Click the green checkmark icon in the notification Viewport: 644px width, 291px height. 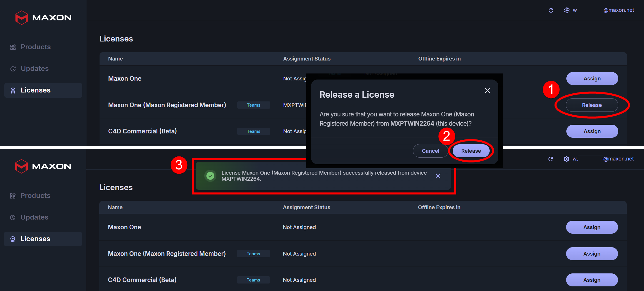[x=211, y=176]
